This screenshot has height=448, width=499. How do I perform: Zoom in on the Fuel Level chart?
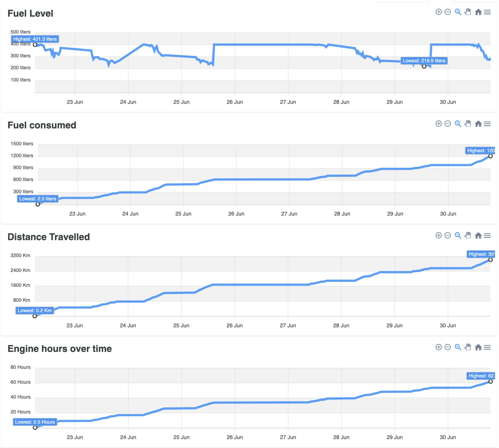pos(439,12)
